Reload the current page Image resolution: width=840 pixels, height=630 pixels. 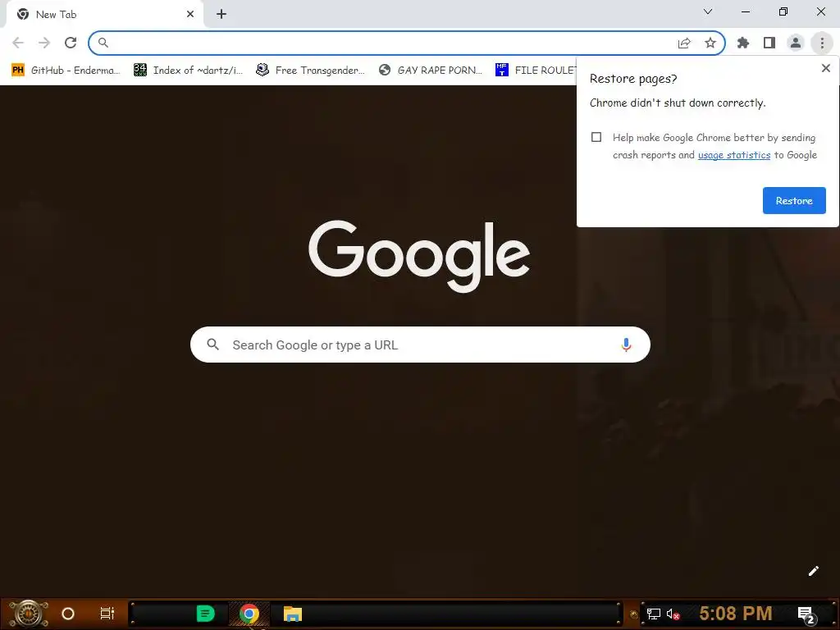[71, 43]
